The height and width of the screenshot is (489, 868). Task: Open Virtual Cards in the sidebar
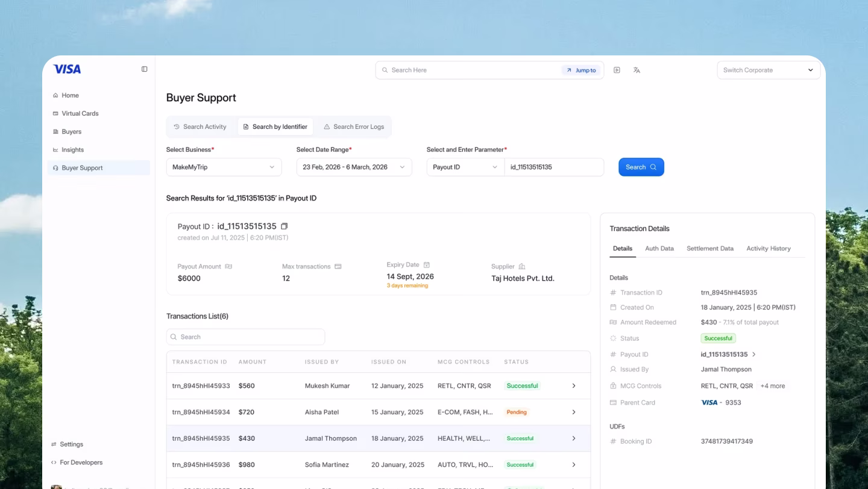coord(80,113)
